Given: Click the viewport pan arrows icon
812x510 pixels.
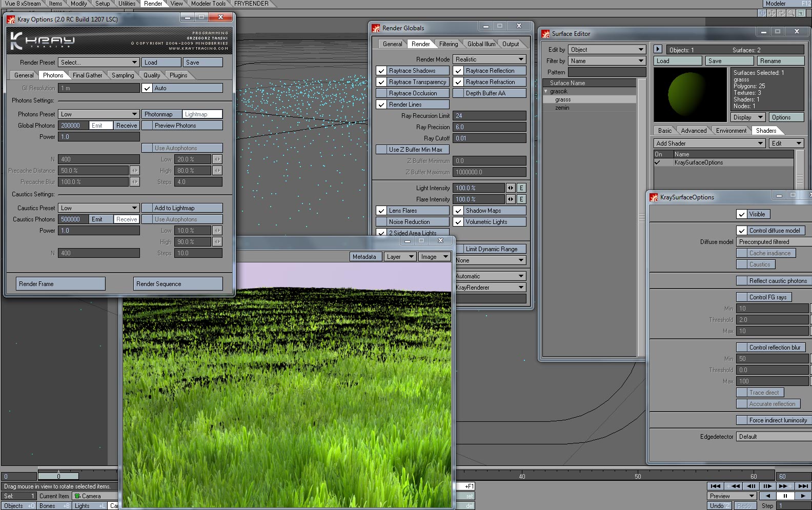Looking at the screenshot, I should tap(772, 13).
